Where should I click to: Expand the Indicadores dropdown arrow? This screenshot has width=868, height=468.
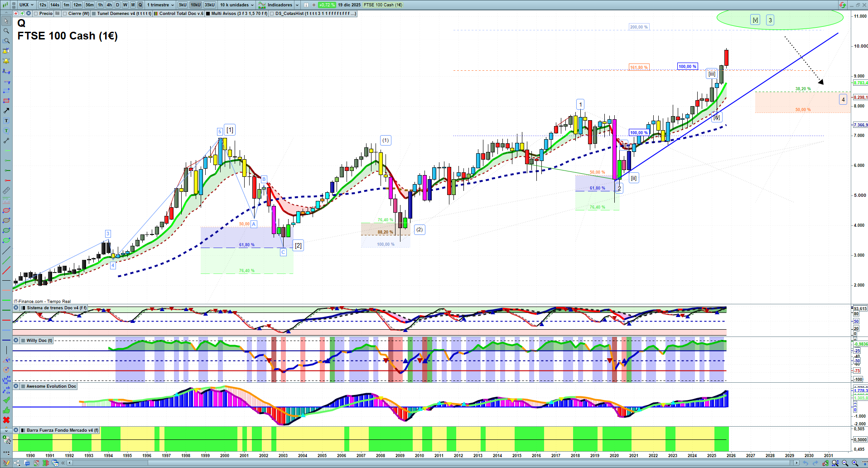(297, 5)
